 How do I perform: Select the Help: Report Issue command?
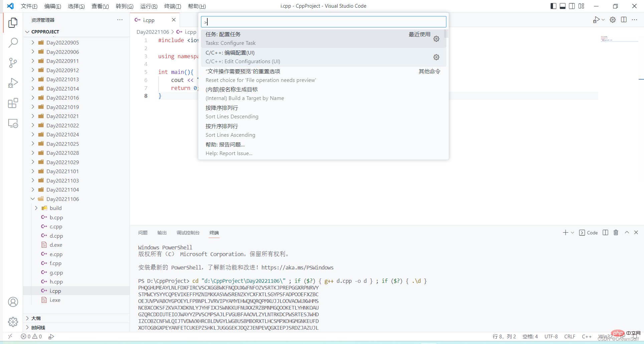(229, 149)
